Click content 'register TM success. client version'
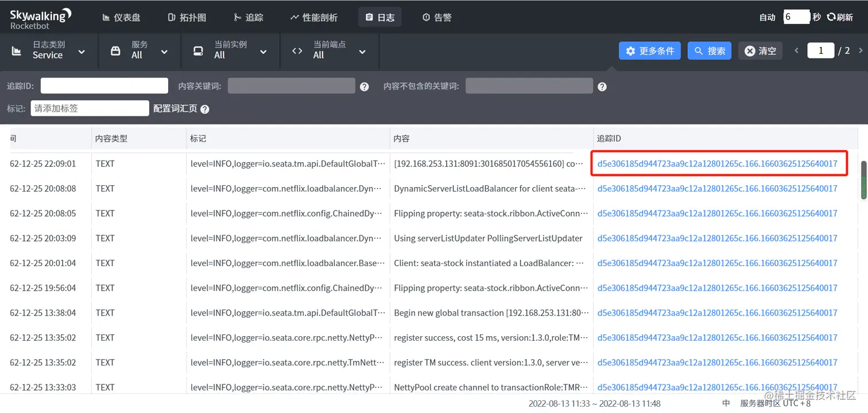This screenshot has height=413, width=868. 491,362
